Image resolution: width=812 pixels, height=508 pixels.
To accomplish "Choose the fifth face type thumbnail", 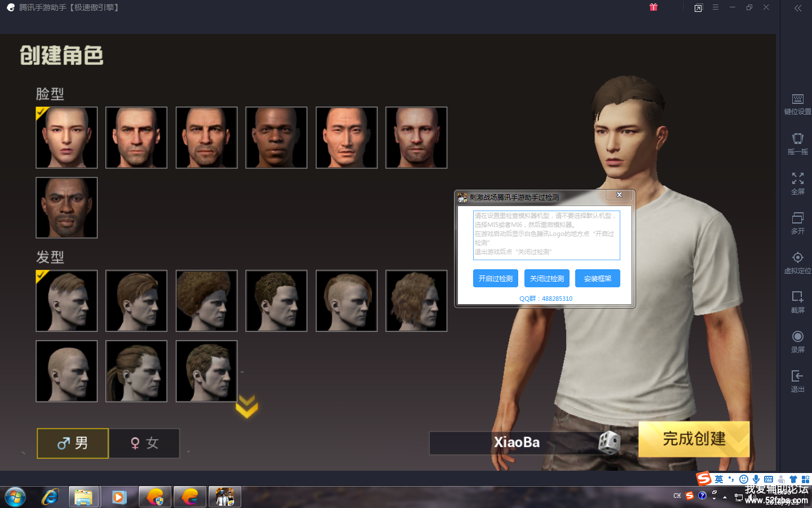I will click(x=346, y=138).
